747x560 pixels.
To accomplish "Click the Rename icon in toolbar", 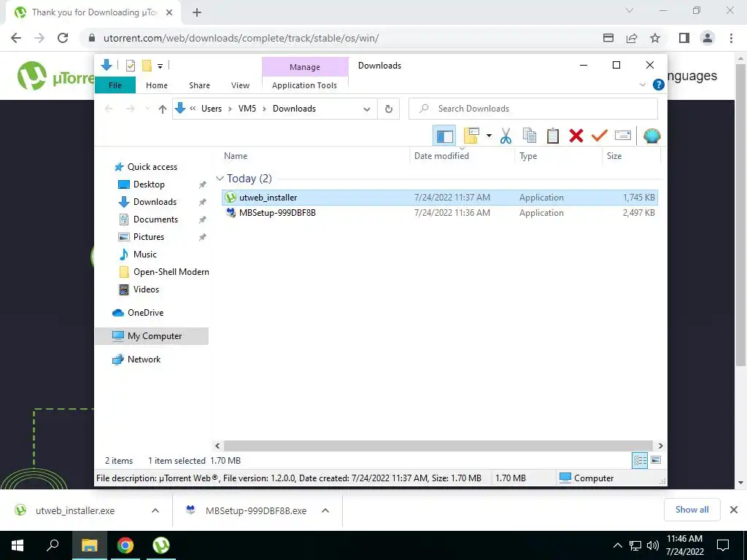I will click(623, 136).
